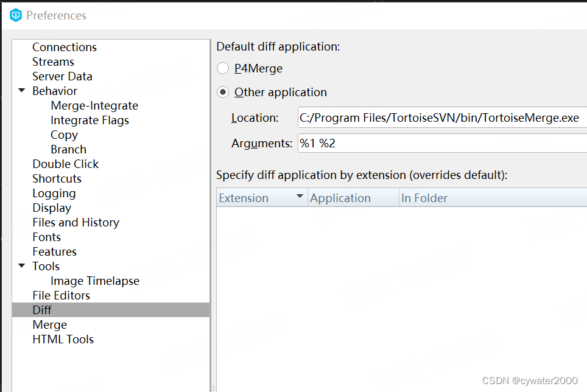Open the Double Click settings
587x392 pixels.
pos(65,164)
